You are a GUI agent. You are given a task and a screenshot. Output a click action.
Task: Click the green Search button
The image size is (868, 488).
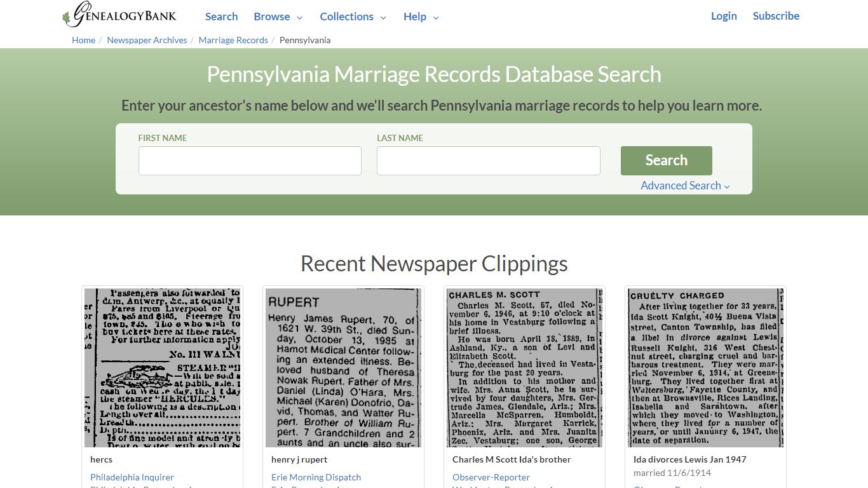click(666, 161)
